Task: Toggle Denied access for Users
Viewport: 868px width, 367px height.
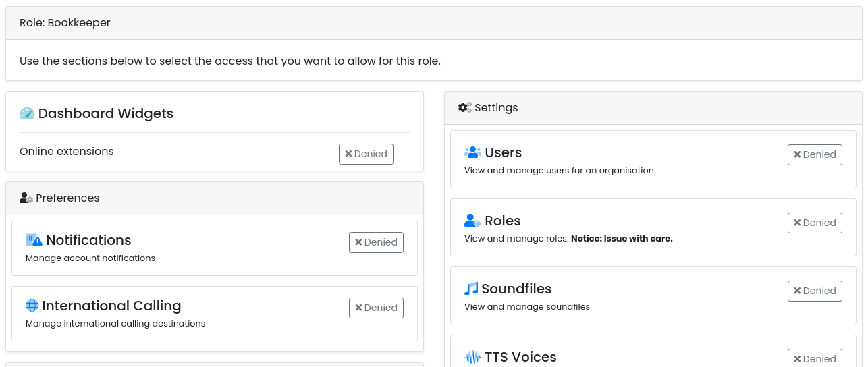Action: pos(815,154)
